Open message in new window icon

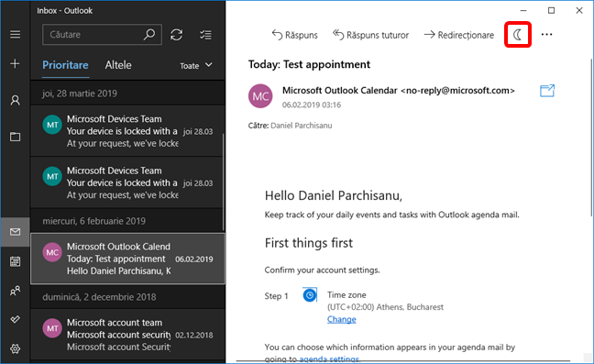tap(547, 91)
